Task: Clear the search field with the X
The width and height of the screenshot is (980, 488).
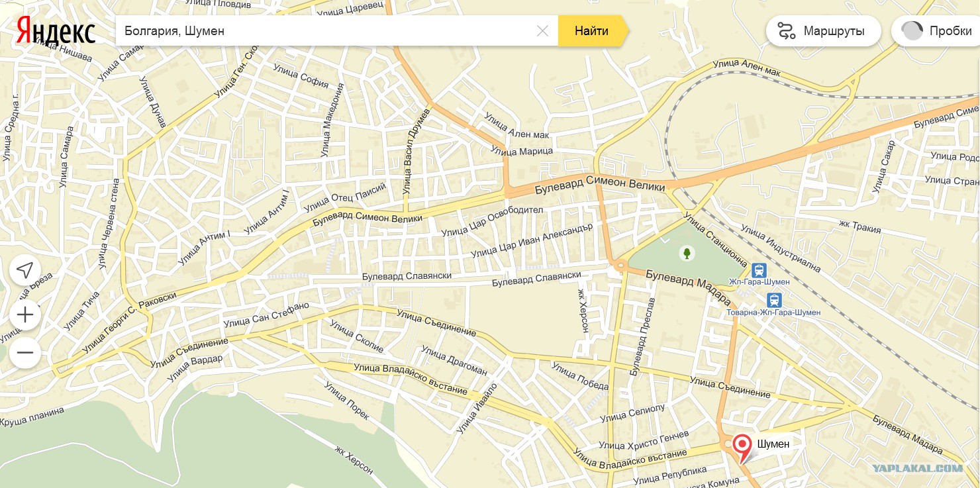Action: coord(542,31)
